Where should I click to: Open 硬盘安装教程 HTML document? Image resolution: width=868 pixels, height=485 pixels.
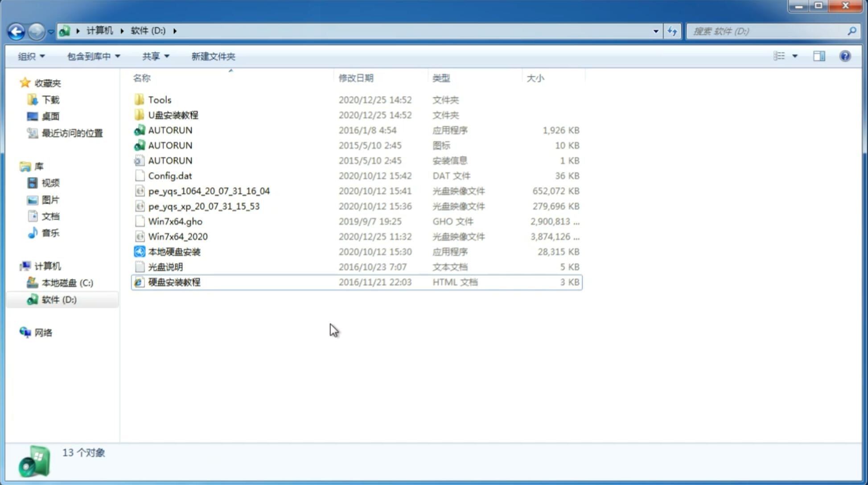pyautogui.click(x=173, y=282)
